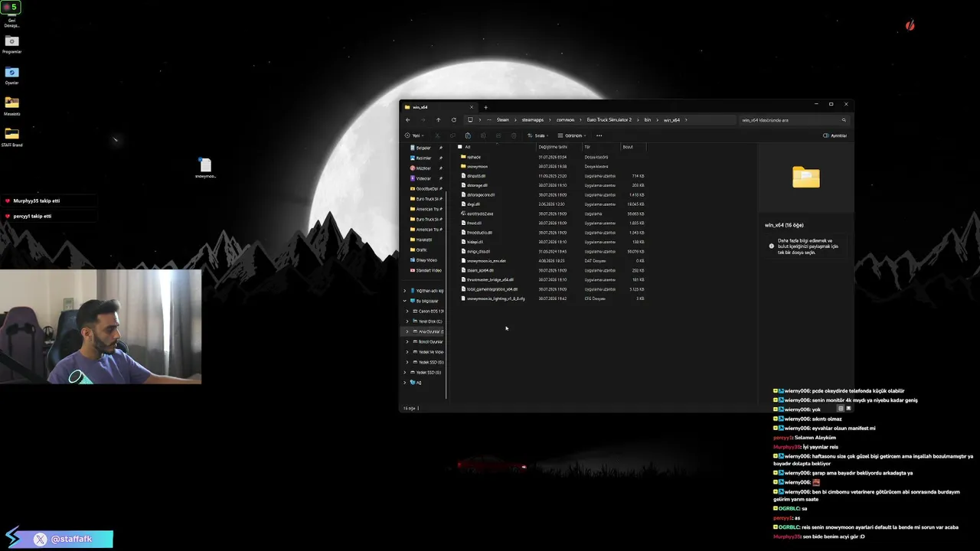The height and width of the screenshot is (551, 980).
Task: Select the reshade folder icon
Action: [x=463, y=157]
